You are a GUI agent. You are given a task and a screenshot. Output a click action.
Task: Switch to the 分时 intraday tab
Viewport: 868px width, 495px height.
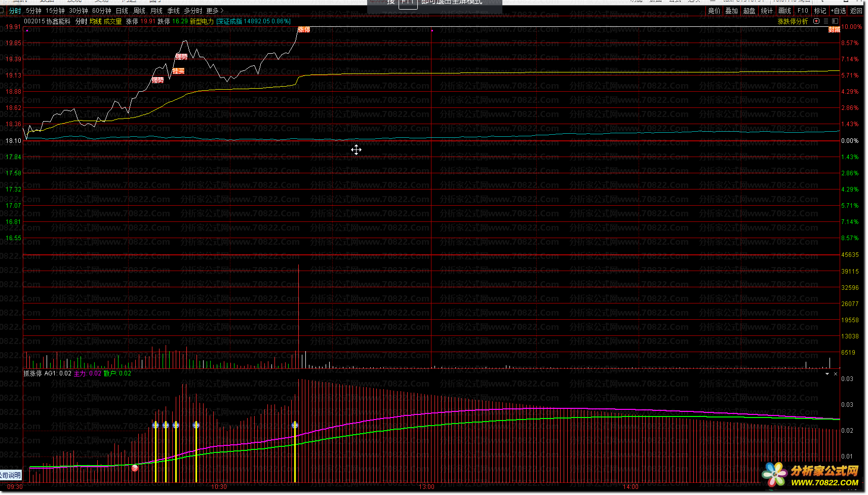(15, 11)
